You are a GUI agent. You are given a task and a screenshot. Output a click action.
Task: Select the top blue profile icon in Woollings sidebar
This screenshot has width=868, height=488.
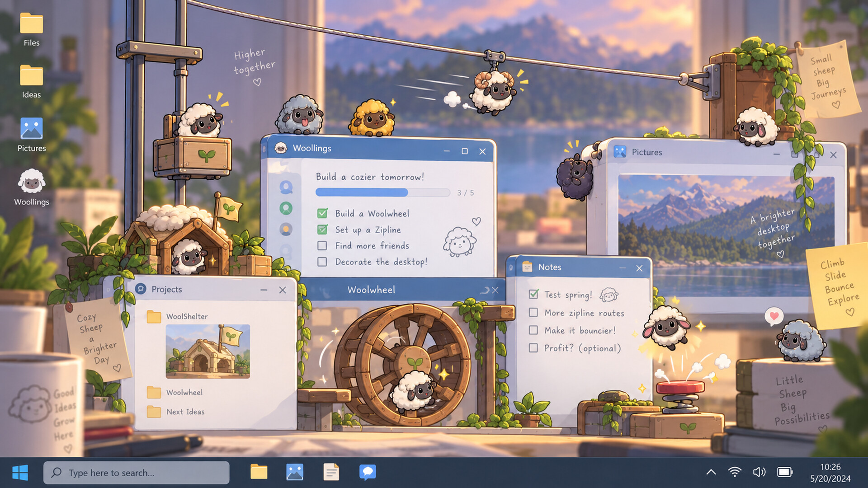coord(286,187)
